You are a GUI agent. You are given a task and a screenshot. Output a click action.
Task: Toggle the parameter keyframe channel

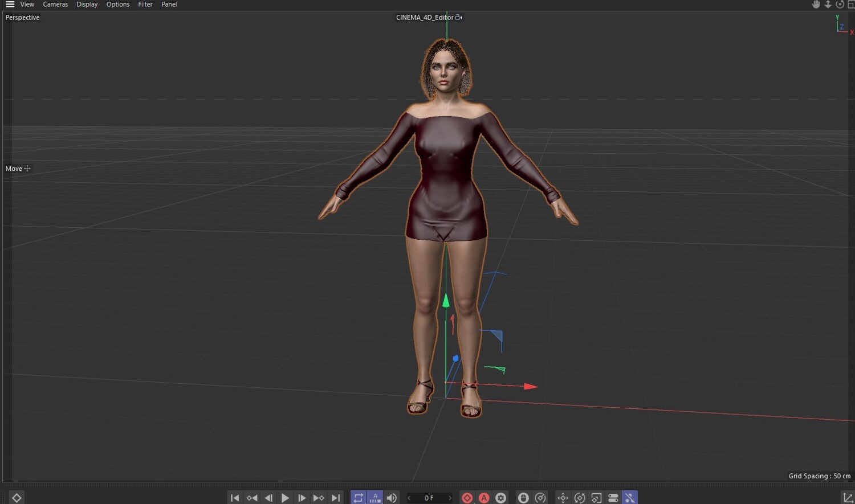613,498
